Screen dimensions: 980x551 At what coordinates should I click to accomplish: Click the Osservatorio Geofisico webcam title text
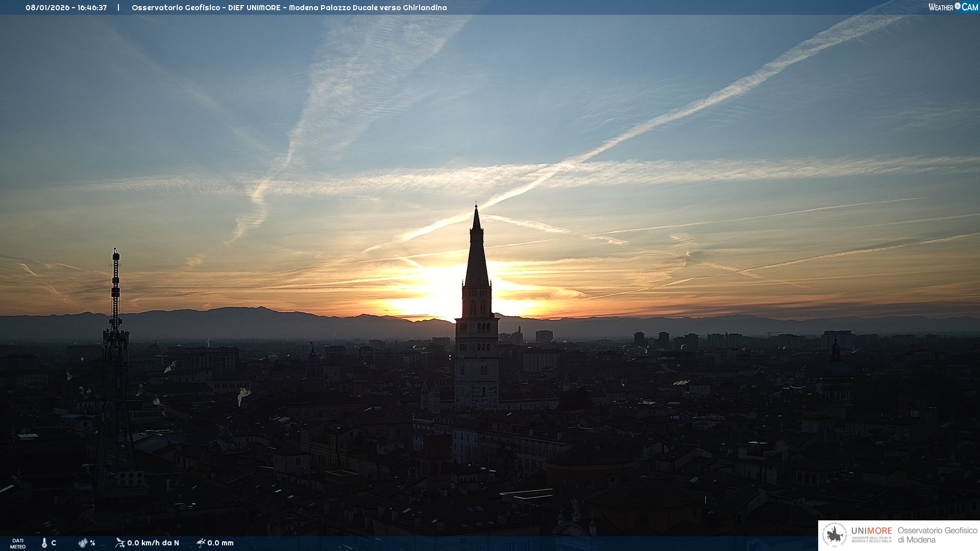(x=289, y=8)
